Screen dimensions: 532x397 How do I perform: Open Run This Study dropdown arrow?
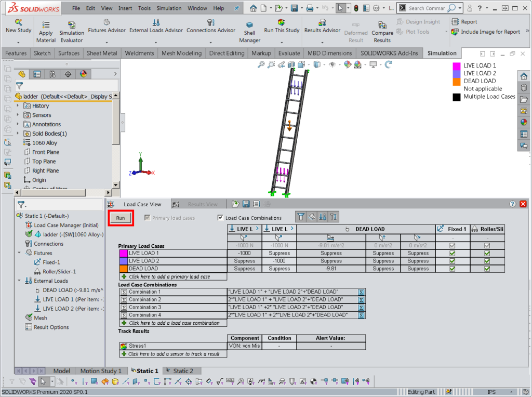pos(282,43)
